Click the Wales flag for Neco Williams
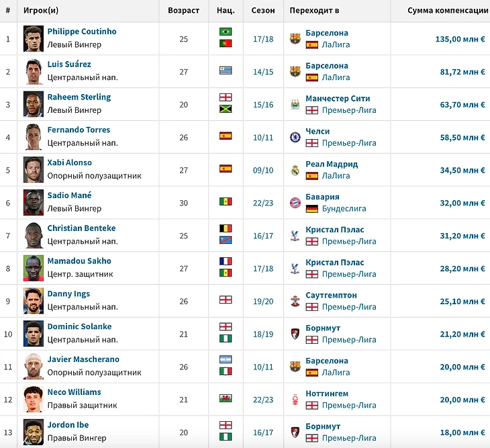The image size is (490, 448). (x=226, y=398)
